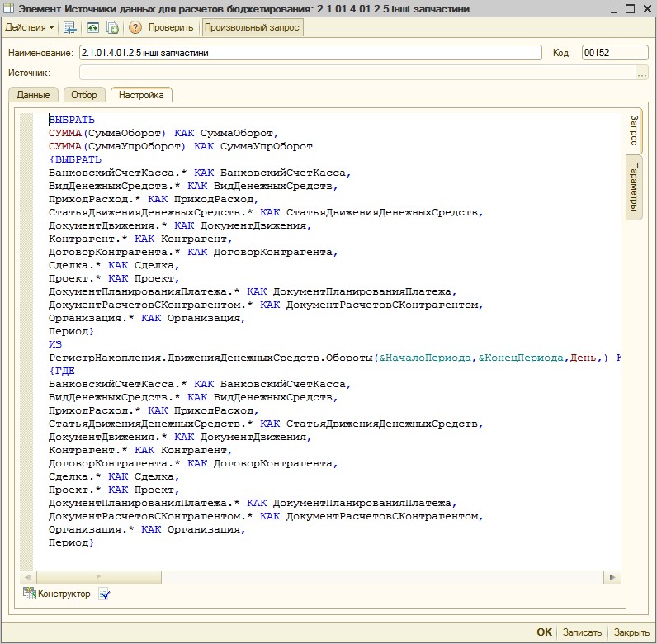Switch to the Данные tab

(33, 95)
